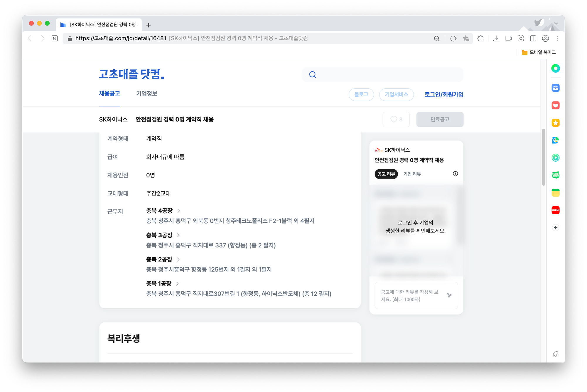Viewport: 587px width, 392px height.
Task: Click the 로그인/회원가입 link
Action: (443, 94)
